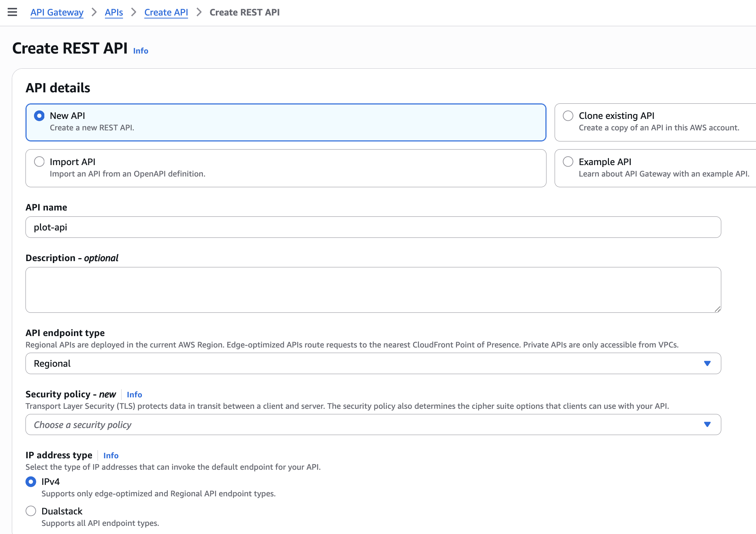Open the hamburger navigation menu icon
This screenshot has height=534, width=756.
coord(12,12)
